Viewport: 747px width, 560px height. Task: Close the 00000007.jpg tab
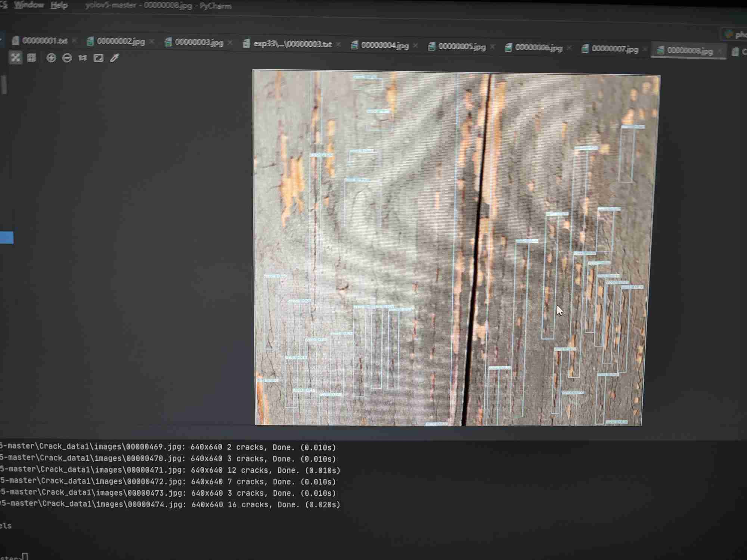tap(645, 49)
